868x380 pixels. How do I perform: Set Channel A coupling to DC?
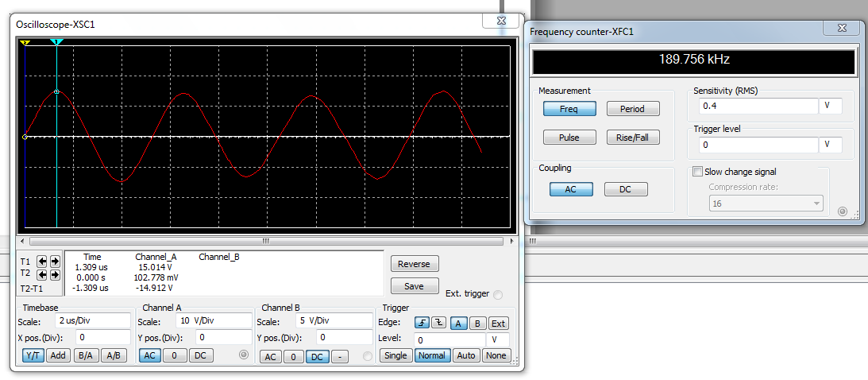200,355
